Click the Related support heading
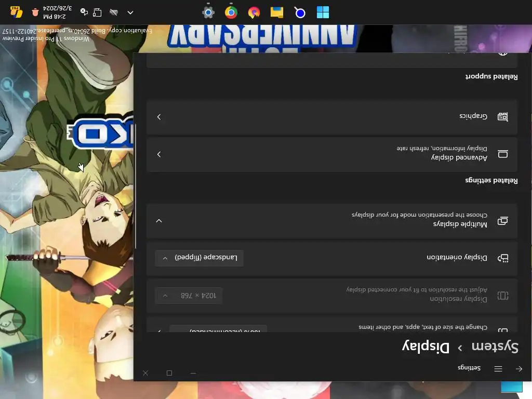Screen dimensions: 532x399 pyautogui.click(x=491, y=76)
